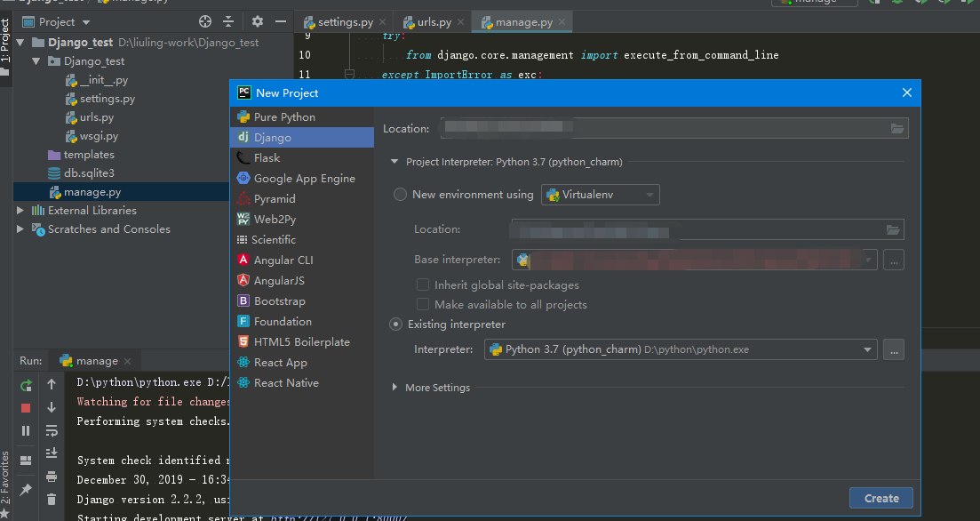Image resolution: width=980 pixels, height=521 pixels.
Task: Collapse inner Django_test package folder
Action: coord(36,61)
